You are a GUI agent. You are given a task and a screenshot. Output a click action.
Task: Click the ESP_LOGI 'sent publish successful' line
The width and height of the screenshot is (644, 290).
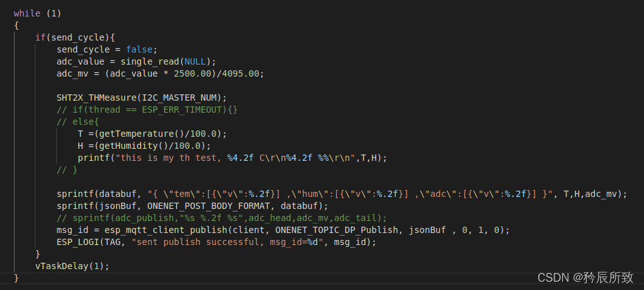[x=217, y=242]
